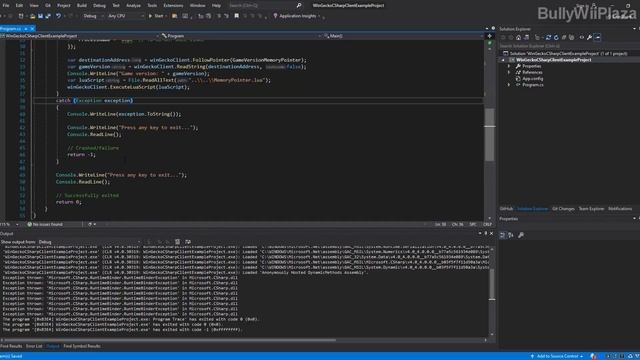Click View Code icon in Solution Explorer

click(x=582, y=37)
